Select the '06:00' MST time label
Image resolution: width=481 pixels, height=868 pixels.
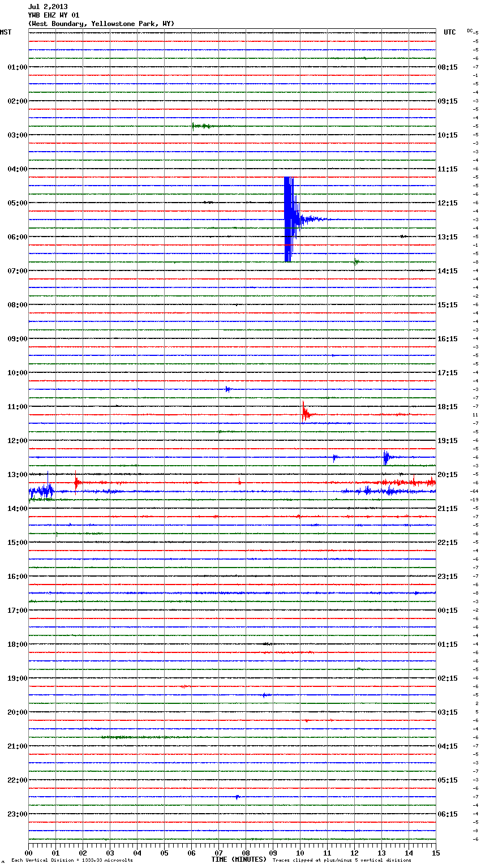[x=17, y=237]
